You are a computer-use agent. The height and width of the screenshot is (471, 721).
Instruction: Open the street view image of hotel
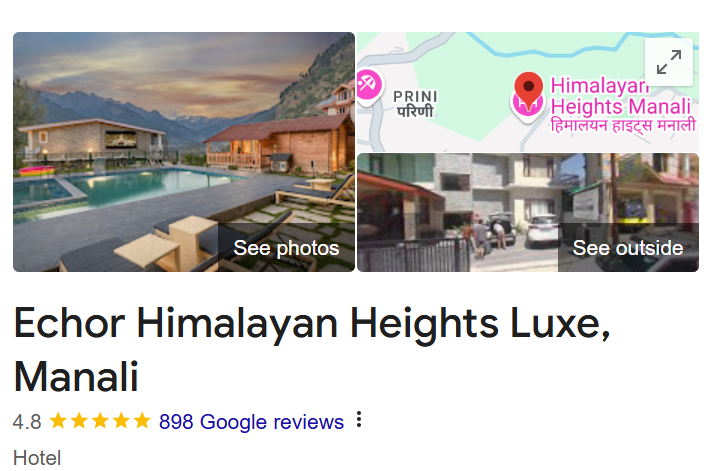[528, 213]
